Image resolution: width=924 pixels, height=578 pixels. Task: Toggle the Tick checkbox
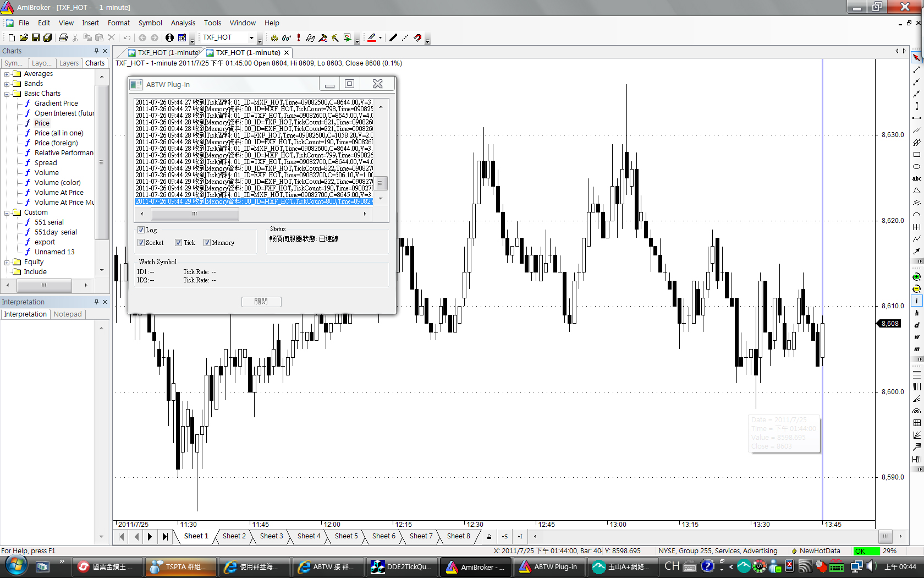click(x=179, y=243)
